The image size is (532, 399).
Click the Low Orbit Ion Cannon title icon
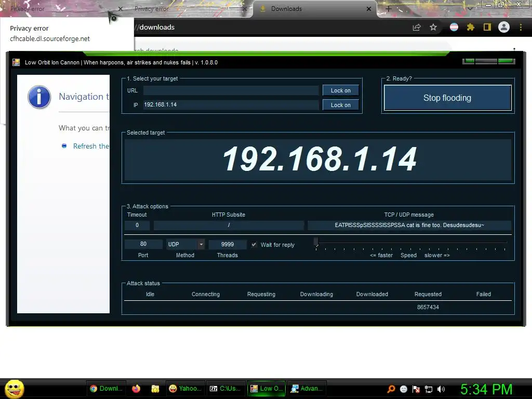tap(16, 62)
